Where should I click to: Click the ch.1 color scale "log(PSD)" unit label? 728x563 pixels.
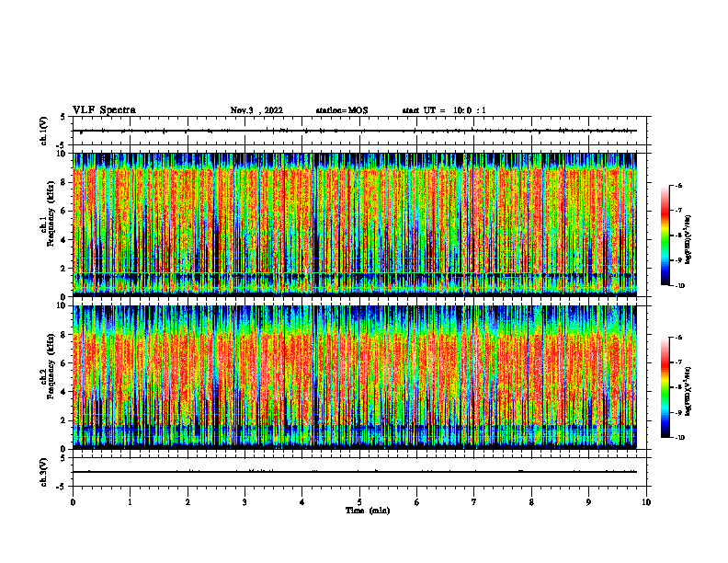[688, 240]
